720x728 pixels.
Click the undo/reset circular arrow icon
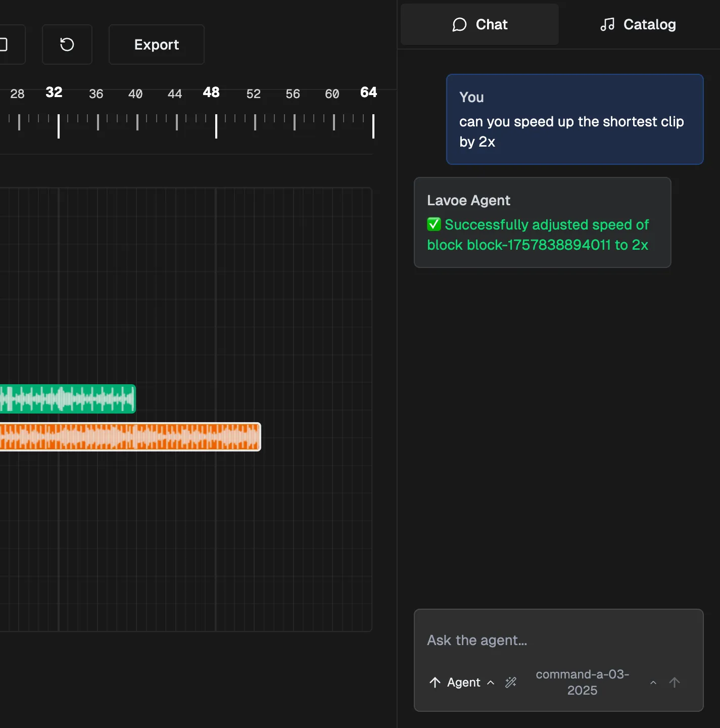click(x=67, y=44)
